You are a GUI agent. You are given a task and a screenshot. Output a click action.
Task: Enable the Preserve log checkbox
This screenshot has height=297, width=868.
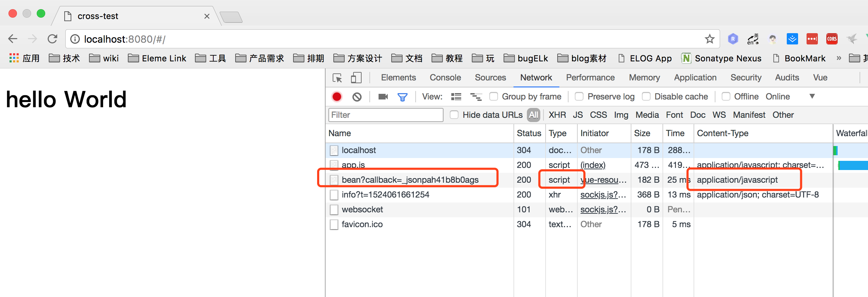(x=579, y=97)
